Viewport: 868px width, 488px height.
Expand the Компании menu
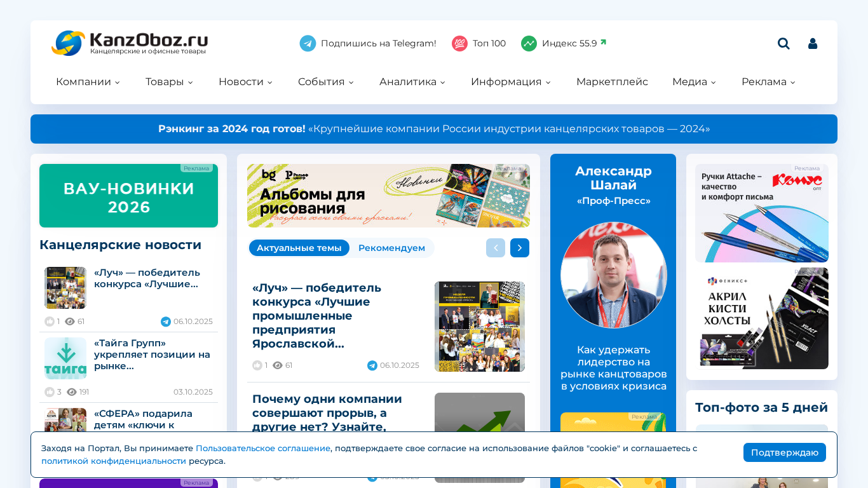pyautogui.click(x=88, y=81)
